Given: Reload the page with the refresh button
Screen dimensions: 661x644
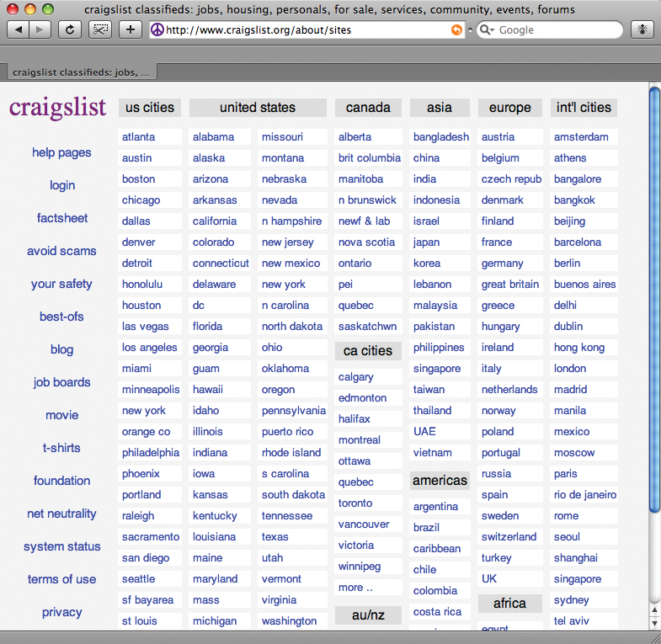Looking at the screenshot, I should tap(70, 29).
